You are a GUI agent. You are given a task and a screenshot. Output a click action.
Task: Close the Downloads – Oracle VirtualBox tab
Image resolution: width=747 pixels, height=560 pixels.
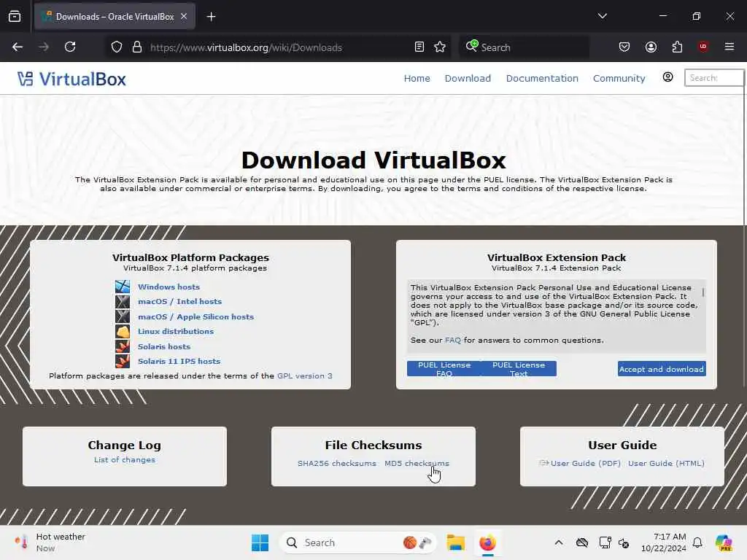click(x=184, y=16)
